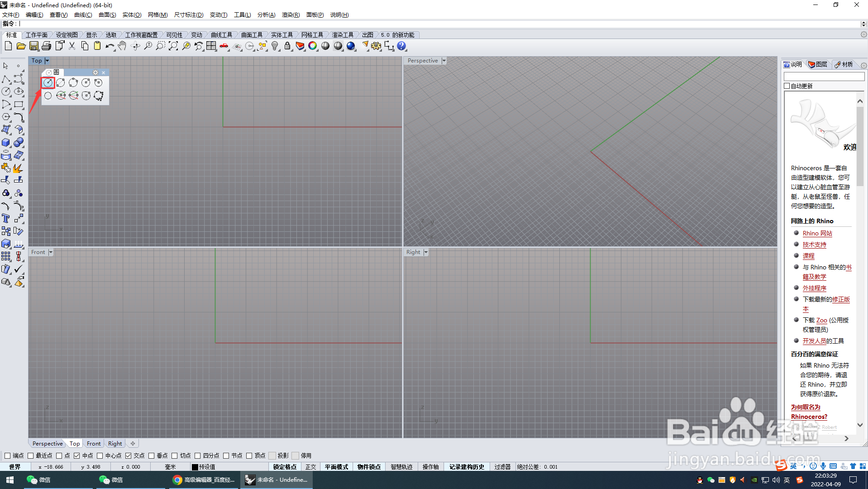The image size is (868, 489).
Task: Click the 指令 command input field
Action: coord(439,24)
